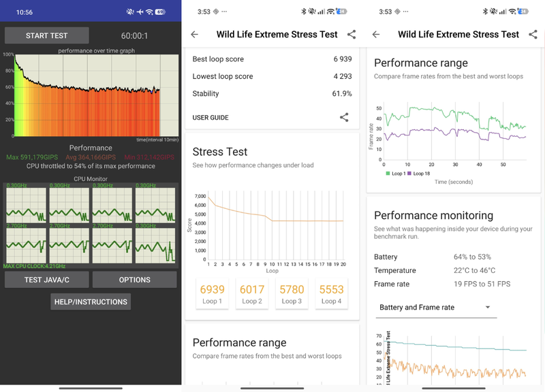The image size is (545, 392).
Task: Tap Bluetooth icon in right status bar
Action: pos(485,12)
